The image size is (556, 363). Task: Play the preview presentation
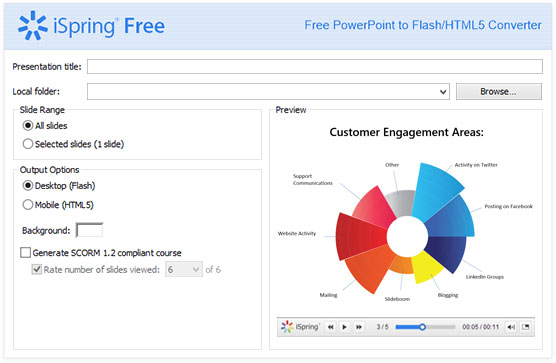pos(344,327)
